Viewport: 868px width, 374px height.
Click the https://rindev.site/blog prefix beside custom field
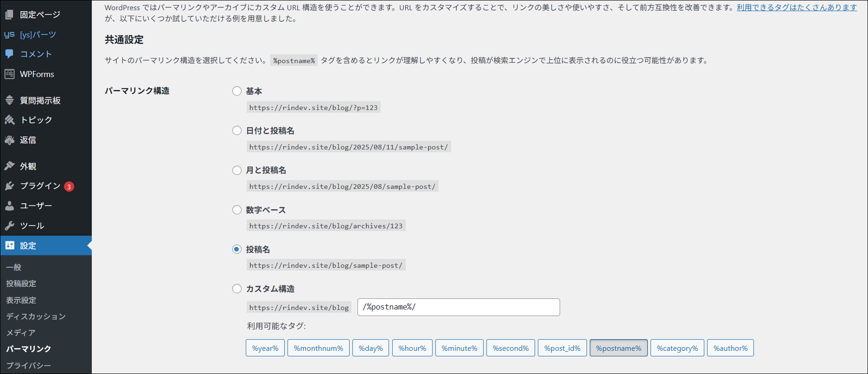coord(299,307)
